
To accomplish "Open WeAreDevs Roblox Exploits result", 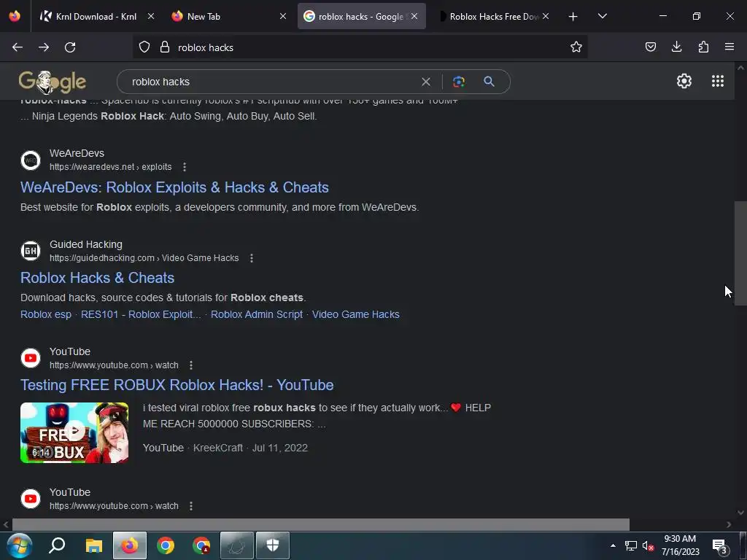I will pyautogui.click(x=174, y=187).
